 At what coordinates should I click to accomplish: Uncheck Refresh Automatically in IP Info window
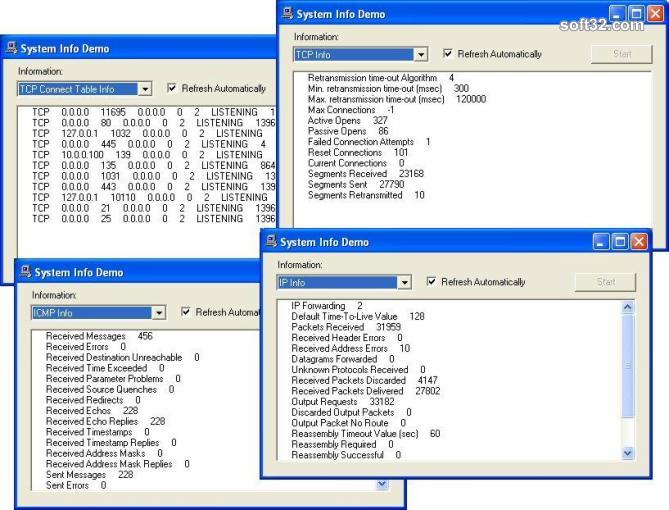(431, 282)
